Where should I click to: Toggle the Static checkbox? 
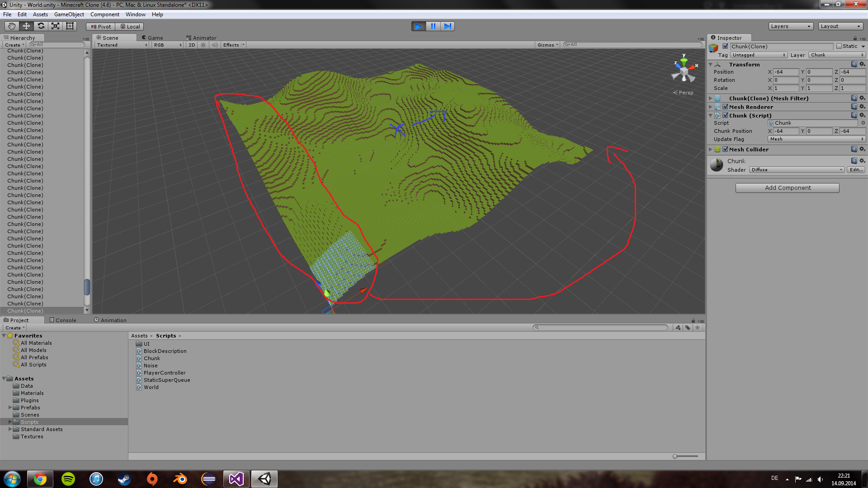point(839,46)
